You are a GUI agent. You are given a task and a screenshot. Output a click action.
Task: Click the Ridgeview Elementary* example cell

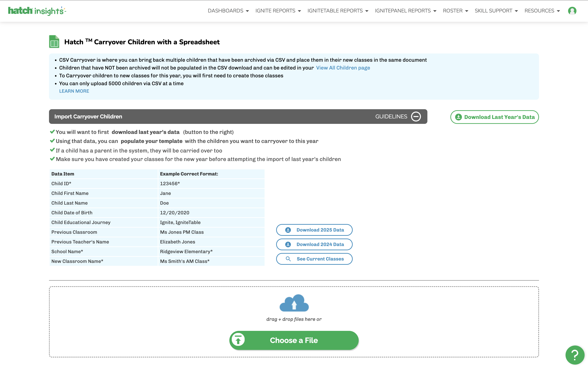[x=211, y=252]
